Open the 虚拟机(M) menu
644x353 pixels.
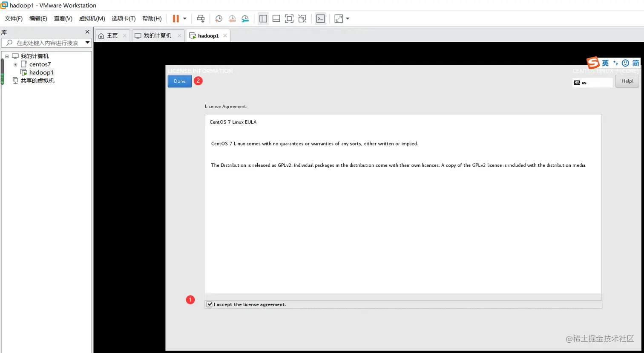coord(92,19)
